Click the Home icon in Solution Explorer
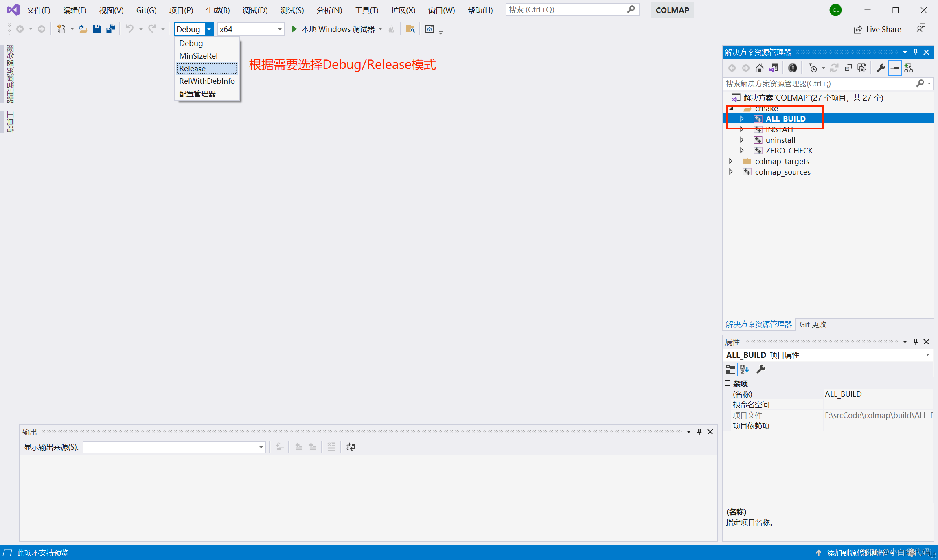Viewport: 938px width, 560px height. pos(759,68)
